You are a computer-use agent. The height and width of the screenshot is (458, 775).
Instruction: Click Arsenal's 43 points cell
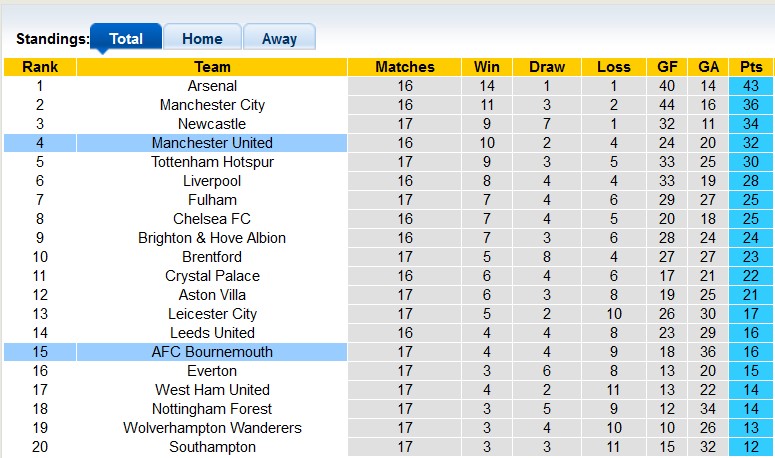tap(751, 86)
